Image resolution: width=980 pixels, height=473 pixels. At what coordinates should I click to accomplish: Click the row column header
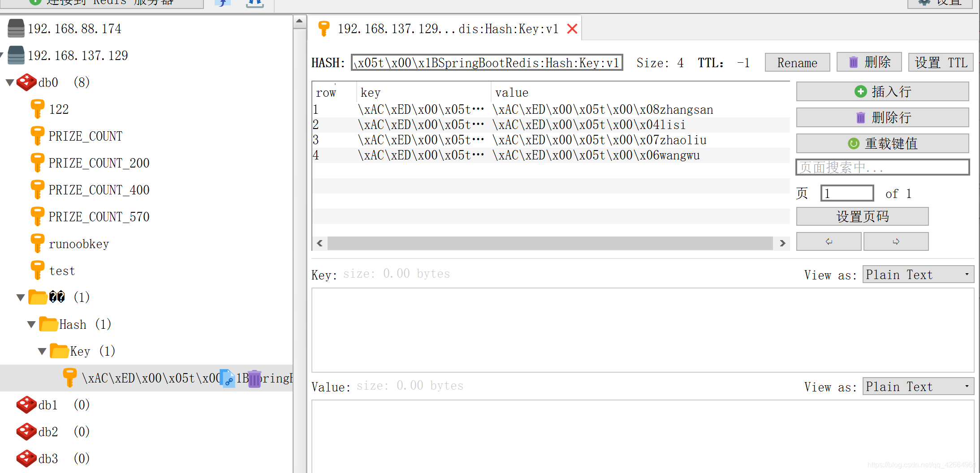click(x=334, y=92)
